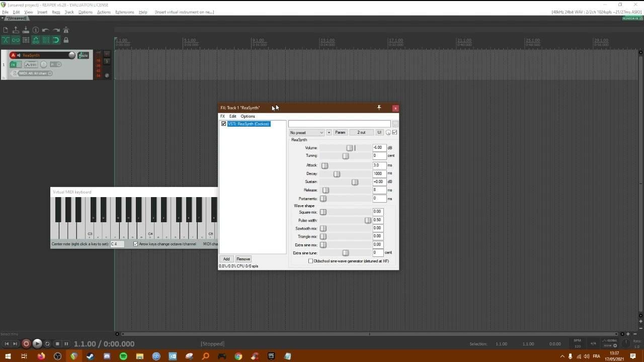The image size is (644, 362).
Task: Open the No preset dropdown
Action: coord(307,133)
